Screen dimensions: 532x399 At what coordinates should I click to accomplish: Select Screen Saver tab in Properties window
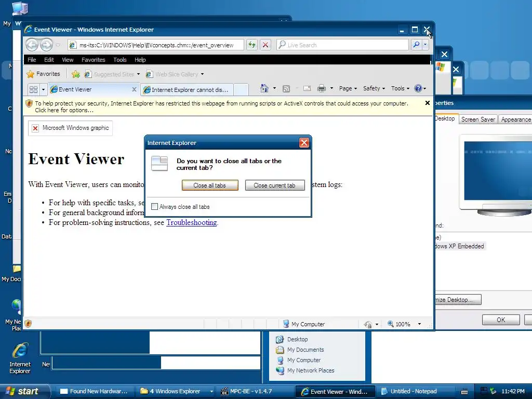(478, 119)
